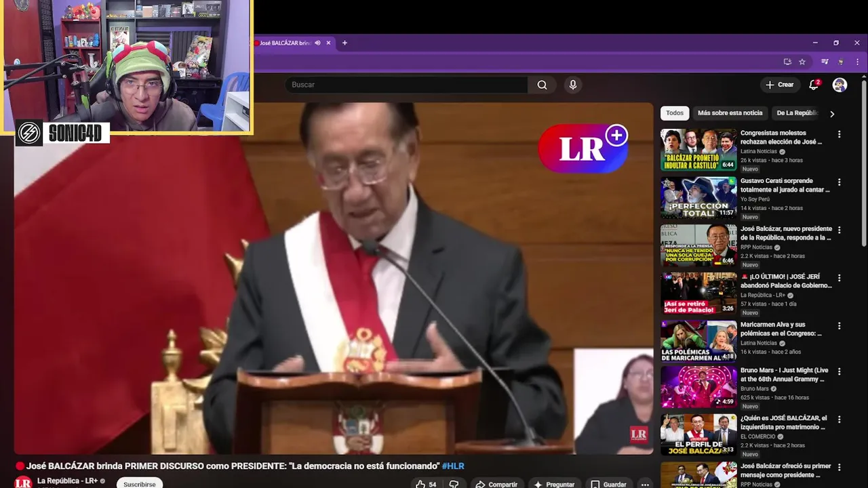Click 'RPP Noticias' channel under nuevo presidente video
868x488 pixels.
click(x=756, y=247)
